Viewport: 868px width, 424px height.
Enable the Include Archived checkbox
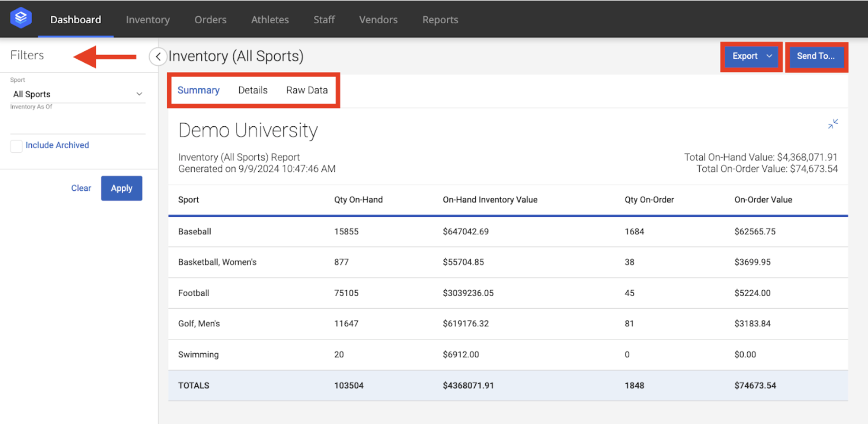point(16,146)
